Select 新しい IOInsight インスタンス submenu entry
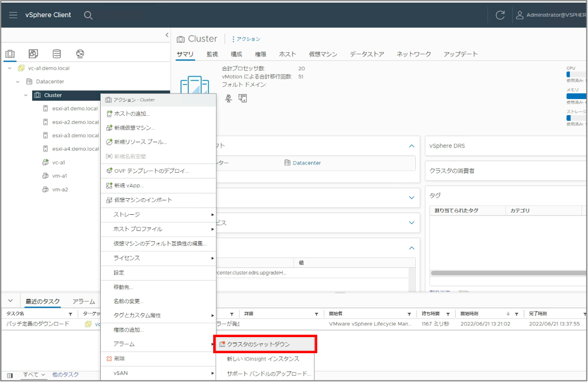Image resolution: width=588 pixels, height=382 pixels. pyautogui.click(x=265, y=359)
